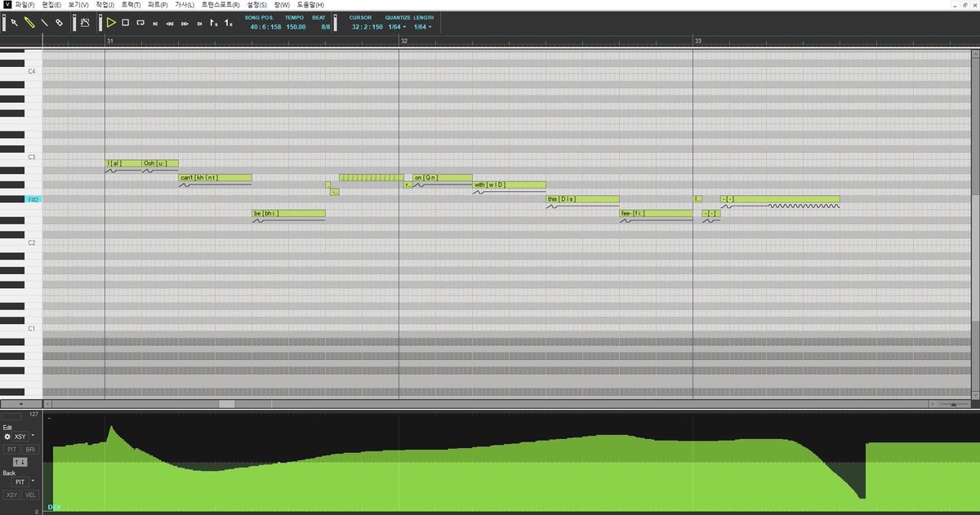Open the 보기(V) menu
Image resolution: width=980 pixels, height=515 pixels.
coord(79,5)
